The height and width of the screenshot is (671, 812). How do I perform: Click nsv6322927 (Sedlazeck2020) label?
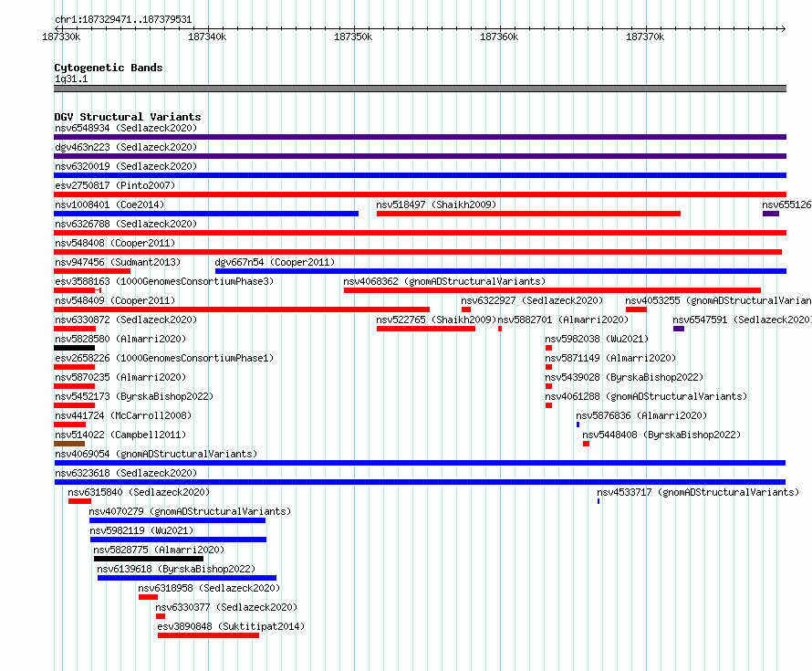tap(532, 300)
